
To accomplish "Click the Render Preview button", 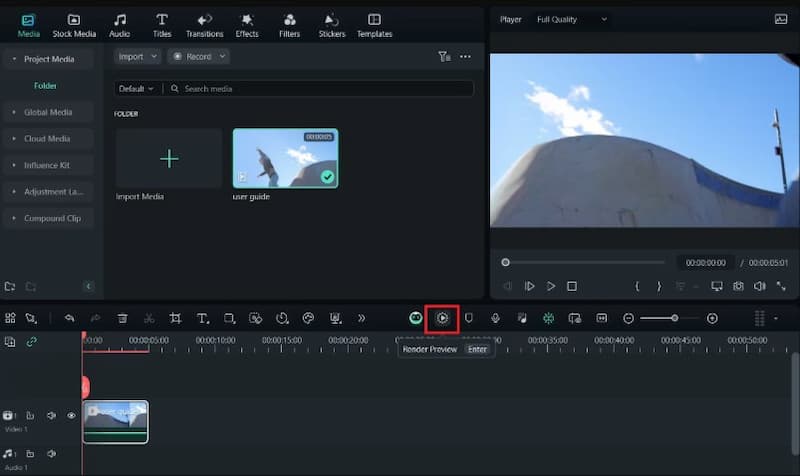I will (x=442, y=318).
